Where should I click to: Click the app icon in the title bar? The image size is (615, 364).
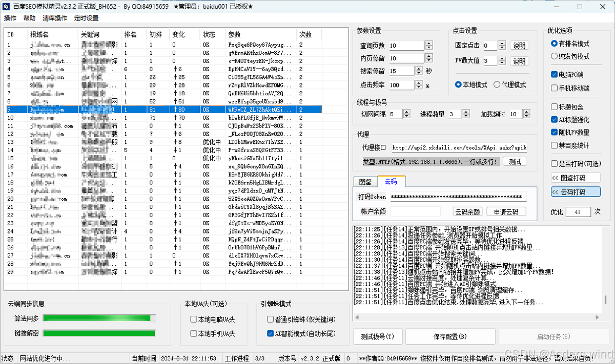[7, 7]
